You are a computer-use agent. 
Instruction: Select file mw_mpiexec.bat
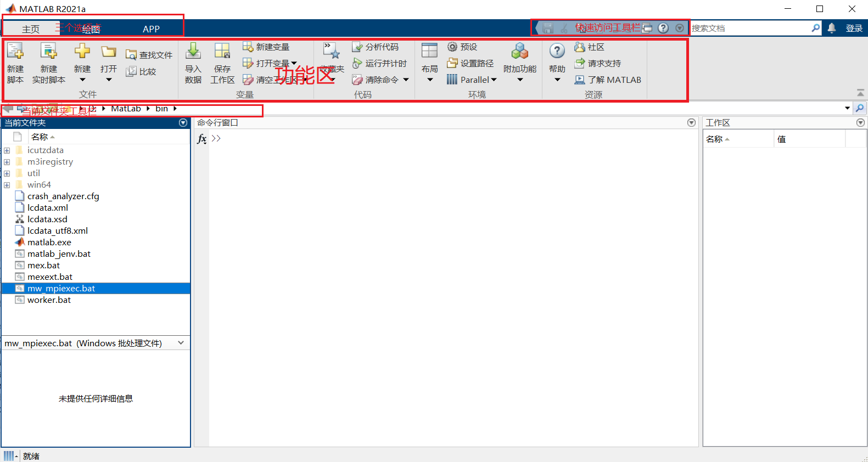point(96,289)
